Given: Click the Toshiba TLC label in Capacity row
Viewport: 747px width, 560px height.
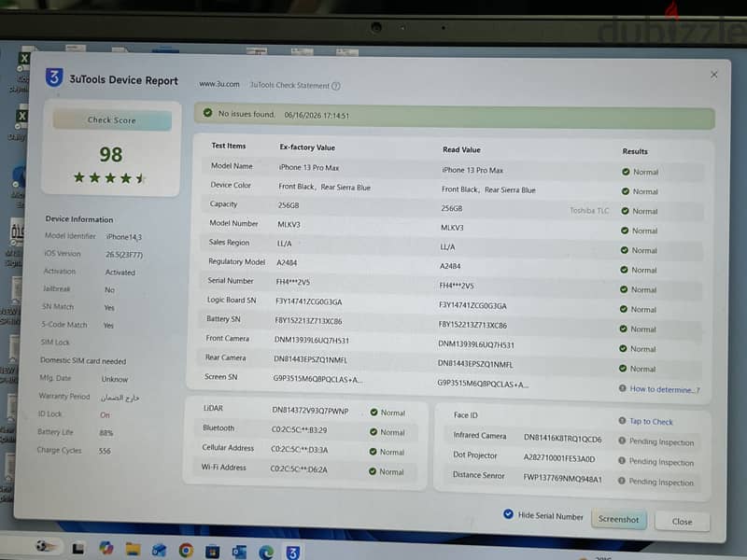Looking at the screenshot, I should click(x=589, y=211).
